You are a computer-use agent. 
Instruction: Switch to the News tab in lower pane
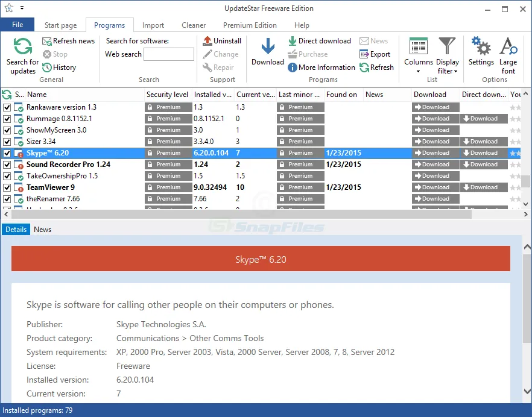42,230
